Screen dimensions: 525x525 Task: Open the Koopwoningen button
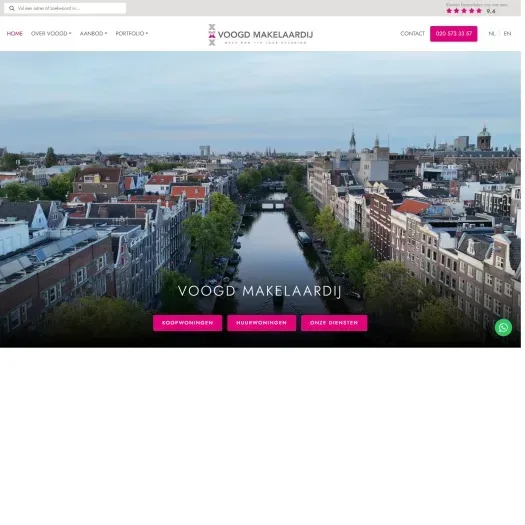pyautogui.click(x=188, y=323)
